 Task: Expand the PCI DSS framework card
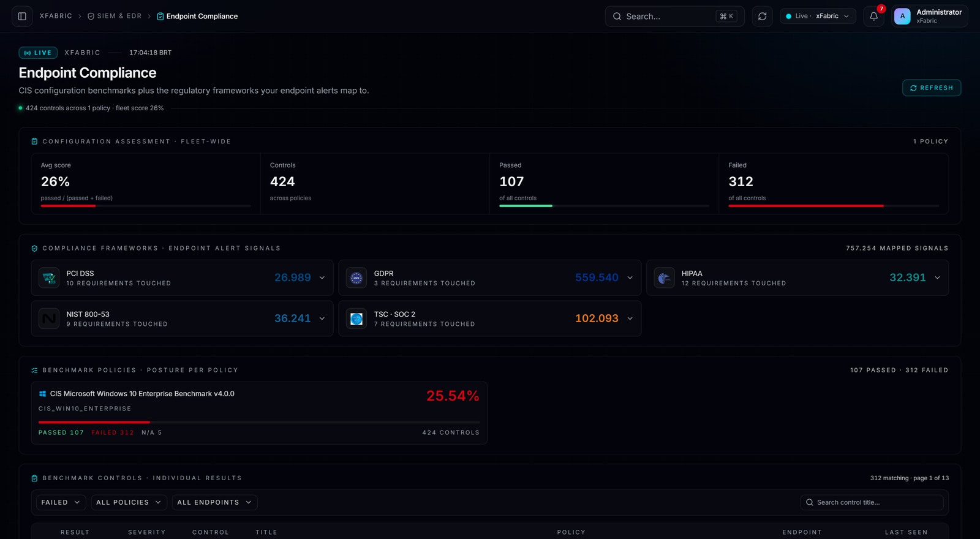(322, 278)
